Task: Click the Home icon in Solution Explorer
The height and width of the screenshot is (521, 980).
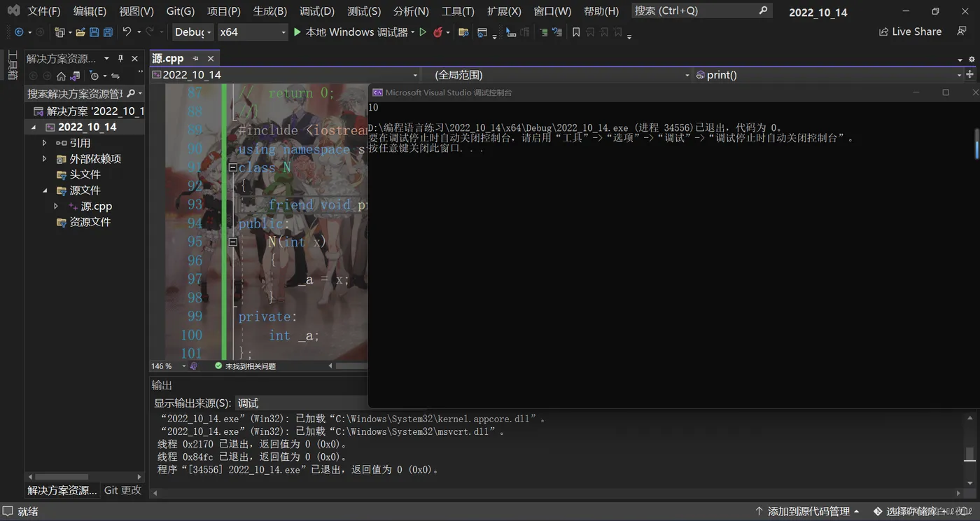Action: 61,76
